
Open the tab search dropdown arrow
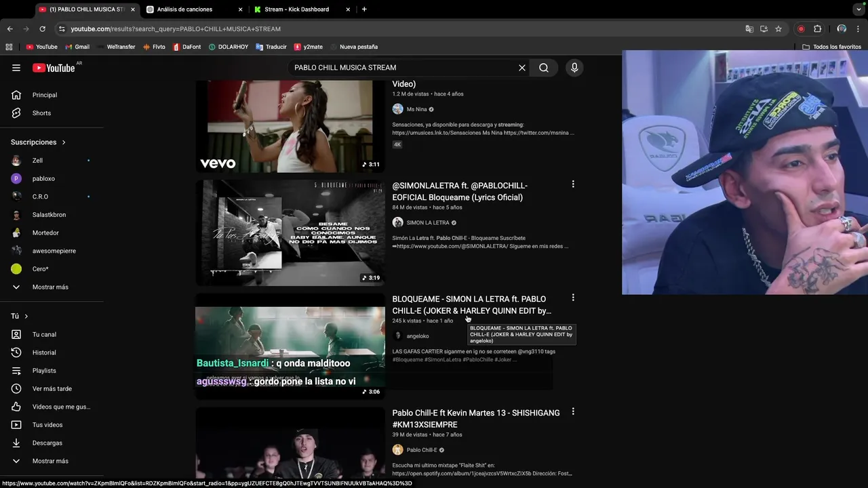[x=859, y=9]
